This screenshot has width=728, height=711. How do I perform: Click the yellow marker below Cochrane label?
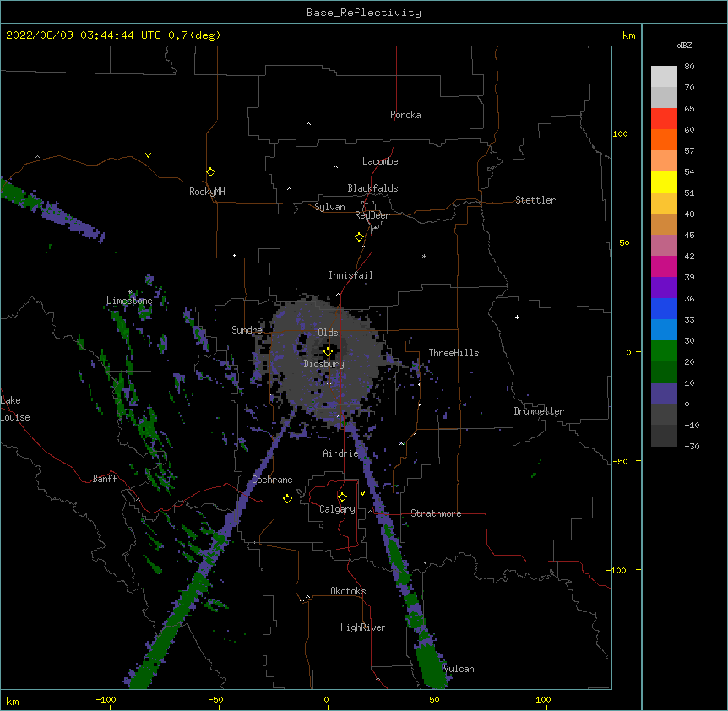pyautogui.click(x=287, y=498)
